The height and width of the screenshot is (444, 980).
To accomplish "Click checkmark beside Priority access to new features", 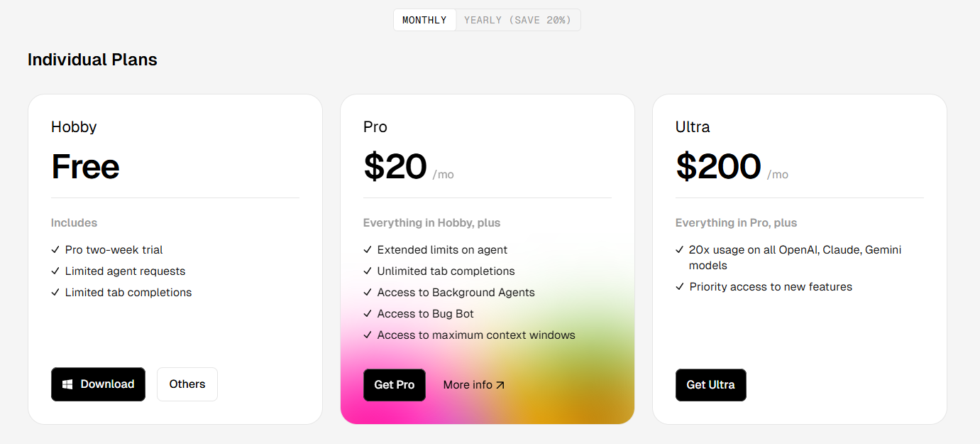I will [680, 287].
